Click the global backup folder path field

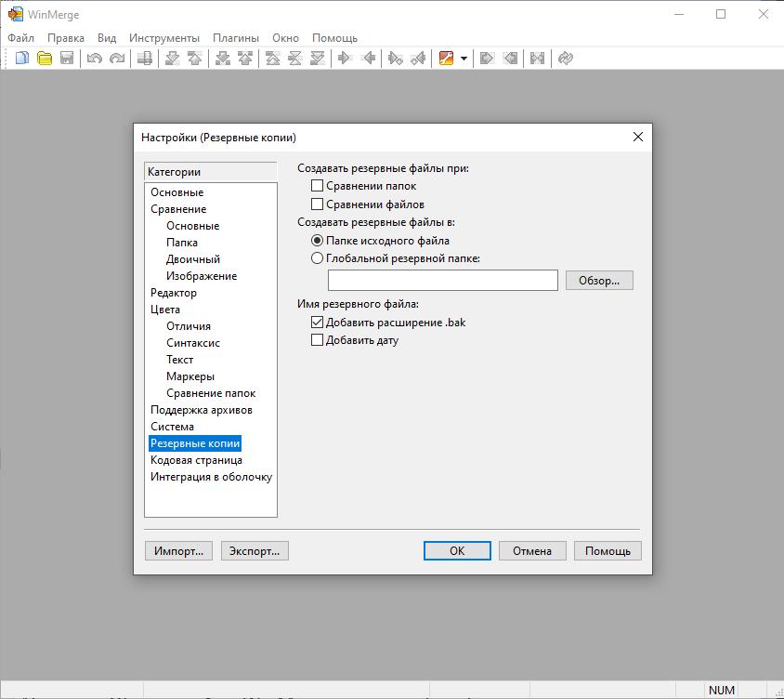coord(442,280)
